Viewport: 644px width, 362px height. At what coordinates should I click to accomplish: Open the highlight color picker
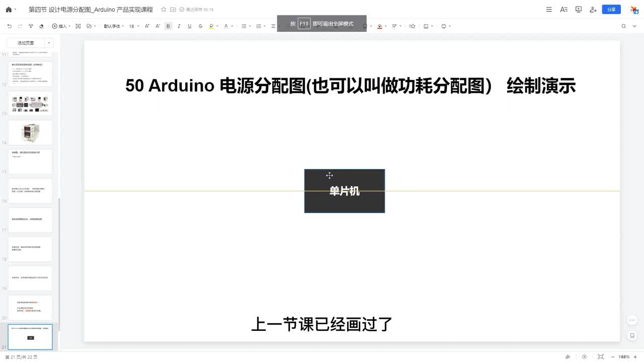tap(213, 26)
